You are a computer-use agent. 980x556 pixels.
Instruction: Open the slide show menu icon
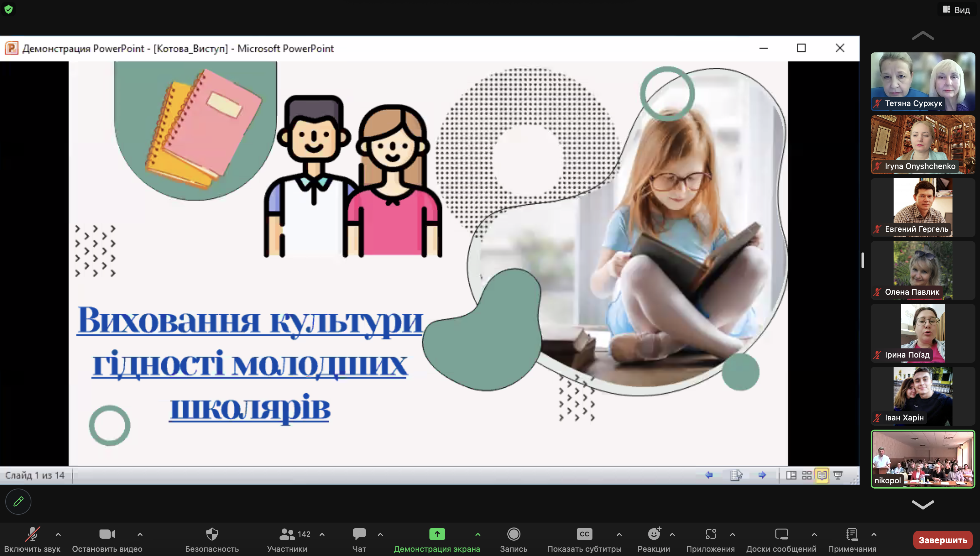tap(736, 475)
